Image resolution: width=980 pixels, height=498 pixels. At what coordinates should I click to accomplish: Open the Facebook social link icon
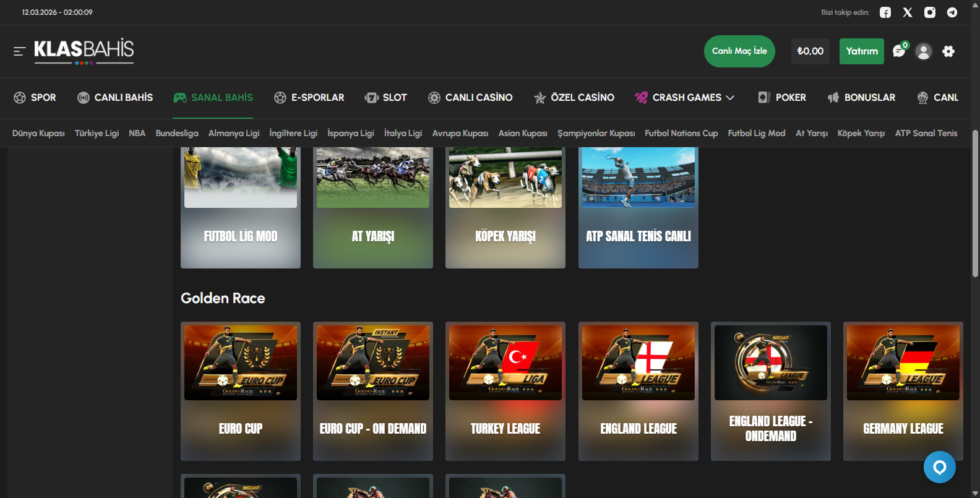coord(885,12)
